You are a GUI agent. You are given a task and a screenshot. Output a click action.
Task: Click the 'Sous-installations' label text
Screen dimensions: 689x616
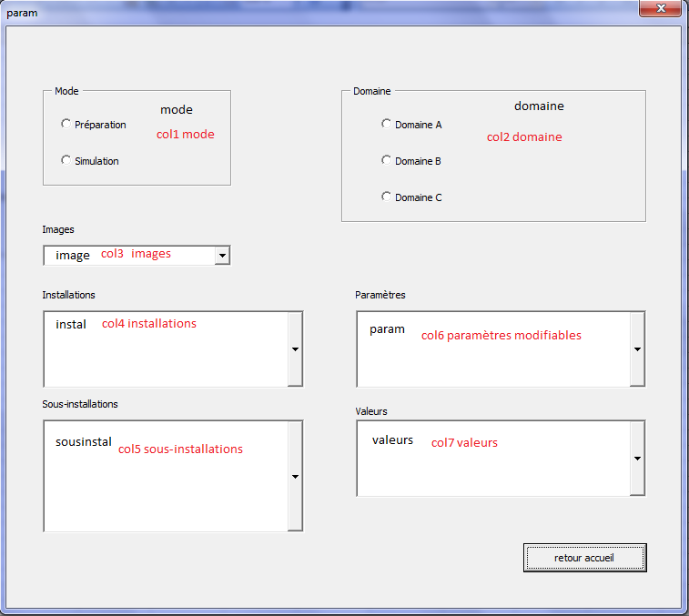coord(80,404)
